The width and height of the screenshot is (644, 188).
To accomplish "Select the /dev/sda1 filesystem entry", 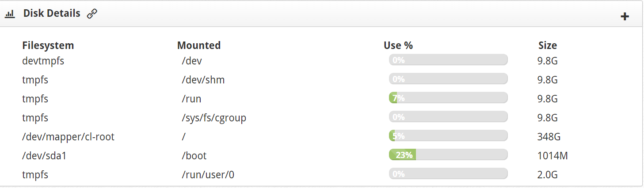I will 44,156.
